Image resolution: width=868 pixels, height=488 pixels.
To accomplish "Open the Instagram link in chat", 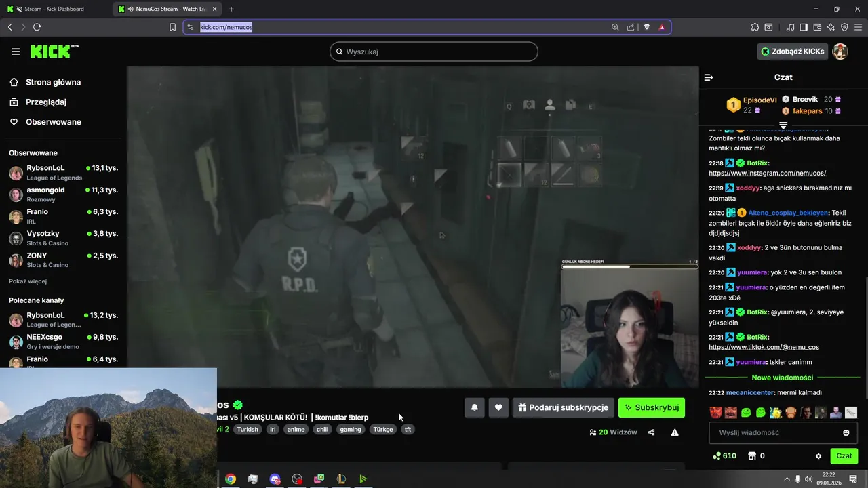I will pyautogui.click(x=767, y=174).
